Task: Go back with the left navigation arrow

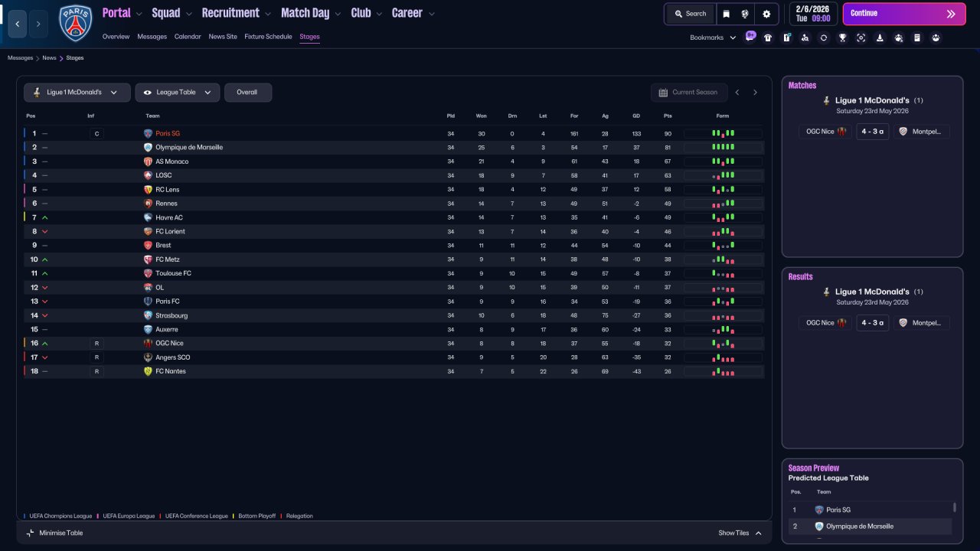Action: (17, 24)
